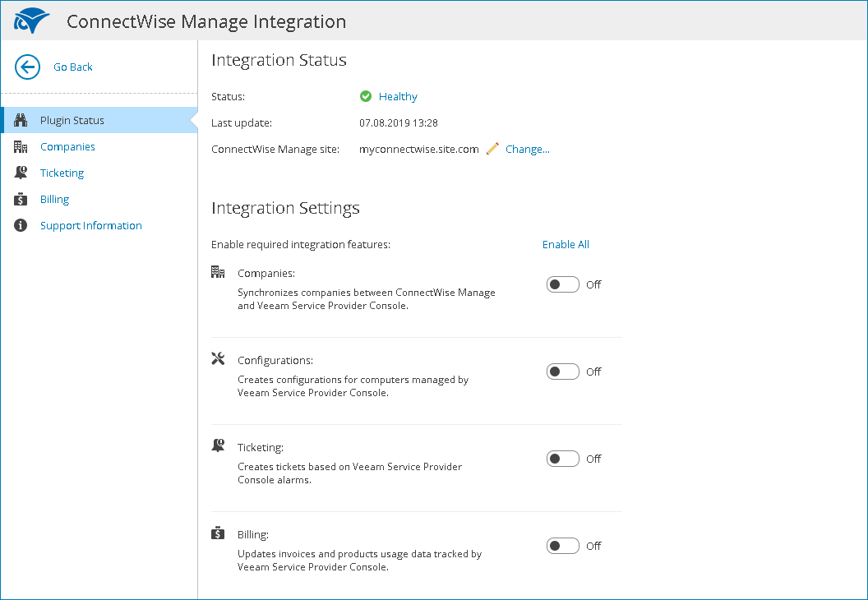868x600 pixels.
Task: Enable the Ticketing toggle switch
Action: coord(562,458)
